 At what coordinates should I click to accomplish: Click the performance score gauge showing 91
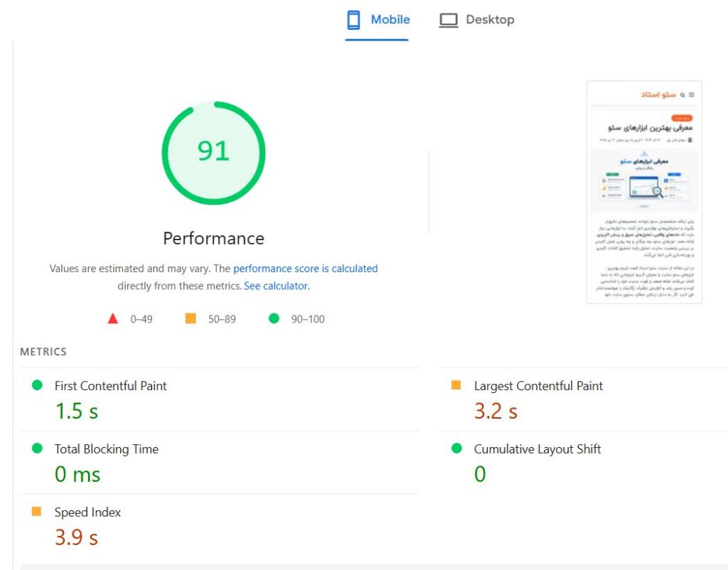213,153
